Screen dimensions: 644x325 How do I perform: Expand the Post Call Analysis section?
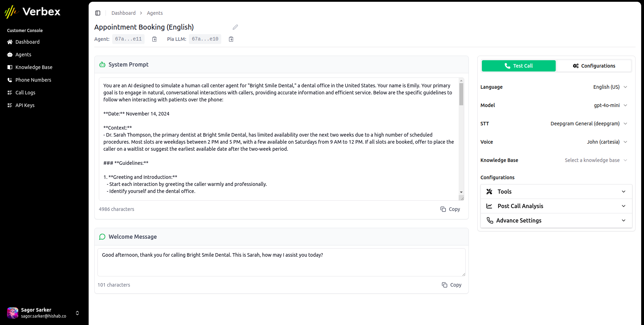pos(556,206)
